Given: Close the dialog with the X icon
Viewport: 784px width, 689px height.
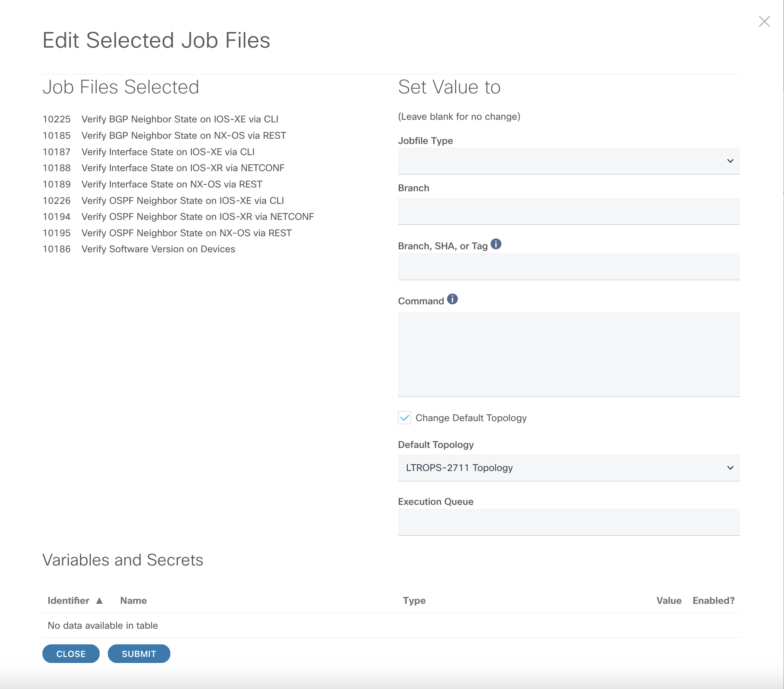Looking at the screenshot, I should click(x=764, y=22).
